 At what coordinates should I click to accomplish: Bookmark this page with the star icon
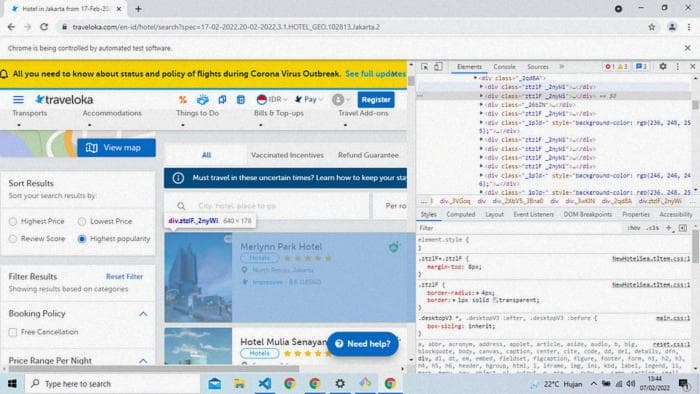click(652, 27)
